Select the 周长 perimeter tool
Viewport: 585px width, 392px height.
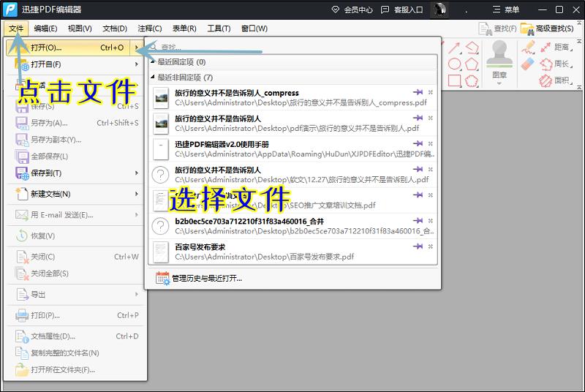point(556,64)
